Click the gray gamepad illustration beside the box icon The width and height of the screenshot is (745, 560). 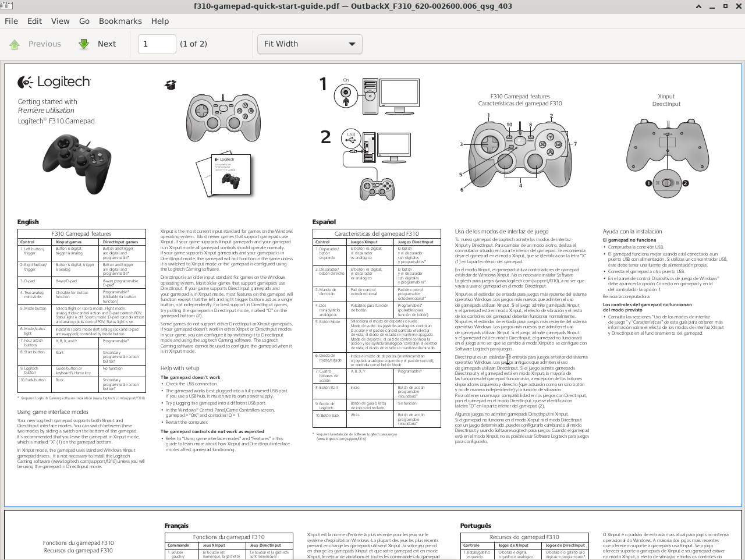point(223,117)
